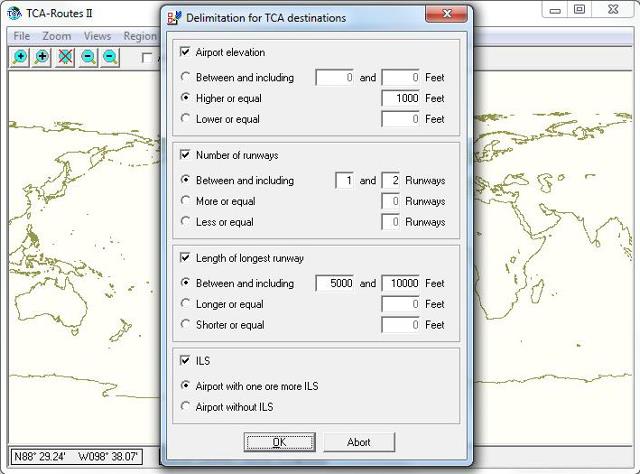This screenshot has height=474, width=640.
Task: Click the Less or equal runways field
Action: [390, 222]
